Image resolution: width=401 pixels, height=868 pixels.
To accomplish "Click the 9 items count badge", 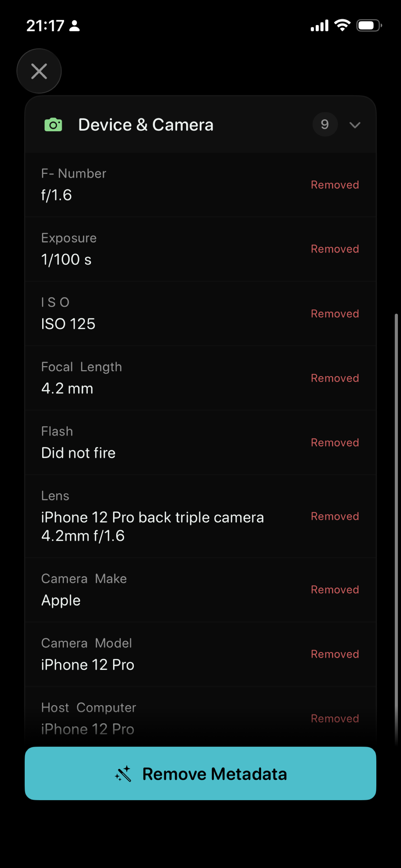I will (x=325, y=124).
